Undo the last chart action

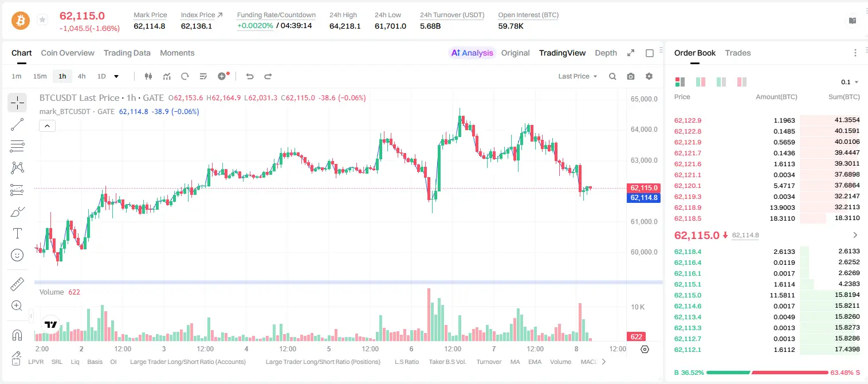tap(250, 76)
